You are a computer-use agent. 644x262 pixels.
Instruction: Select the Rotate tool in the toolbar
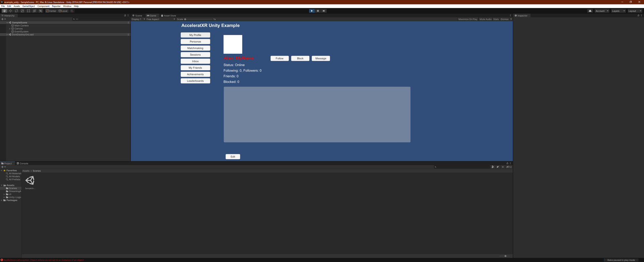[16, 11]
